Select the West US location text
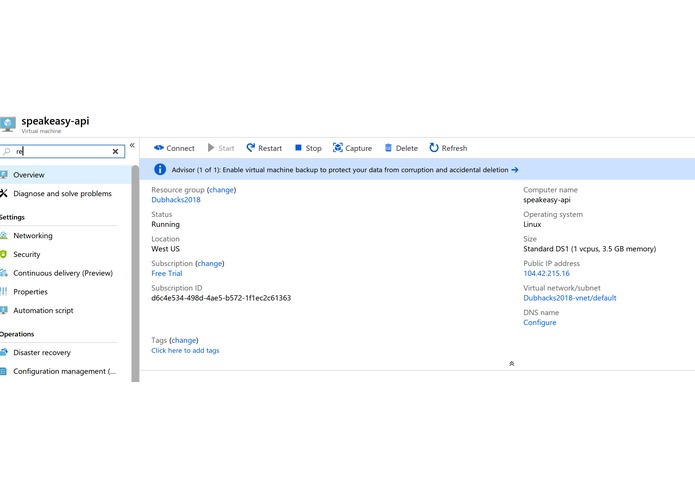 click(165, 249)
